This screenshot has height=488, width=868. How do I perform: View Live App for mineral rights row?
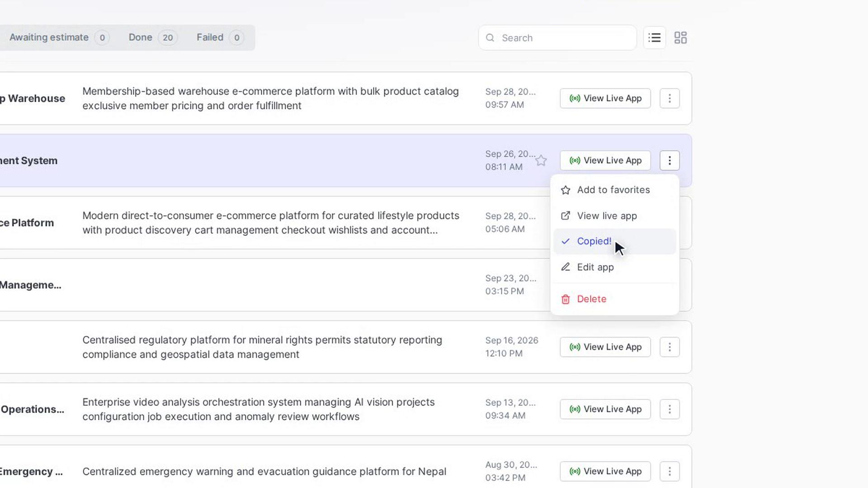pos(605,347)
